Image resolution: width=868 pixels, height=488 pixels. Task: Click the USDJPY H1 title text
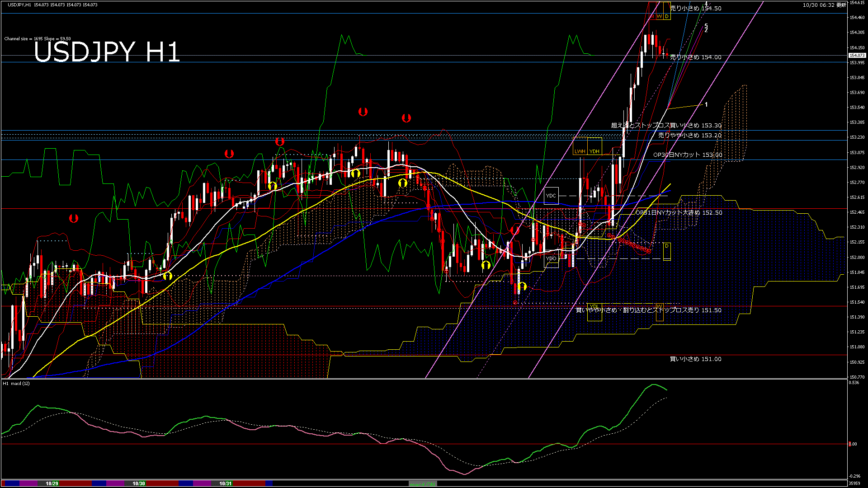(107, 52)
